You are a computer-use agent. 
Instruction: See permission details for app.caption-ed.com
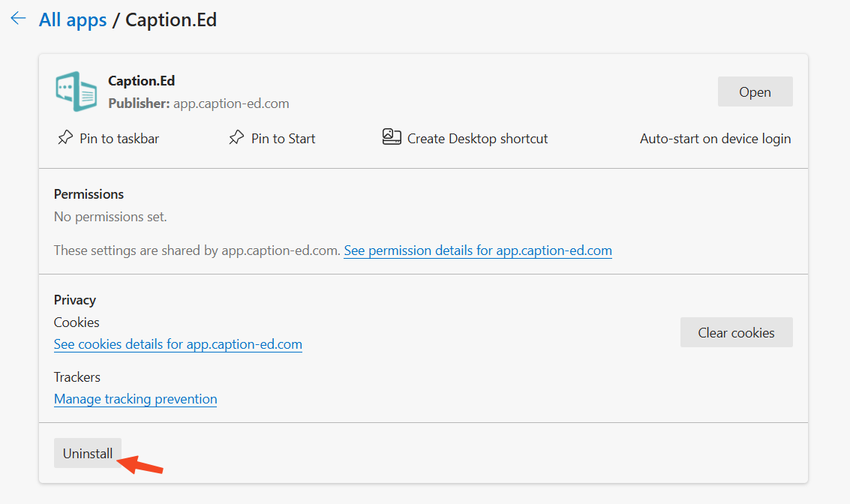coord(478,250)
